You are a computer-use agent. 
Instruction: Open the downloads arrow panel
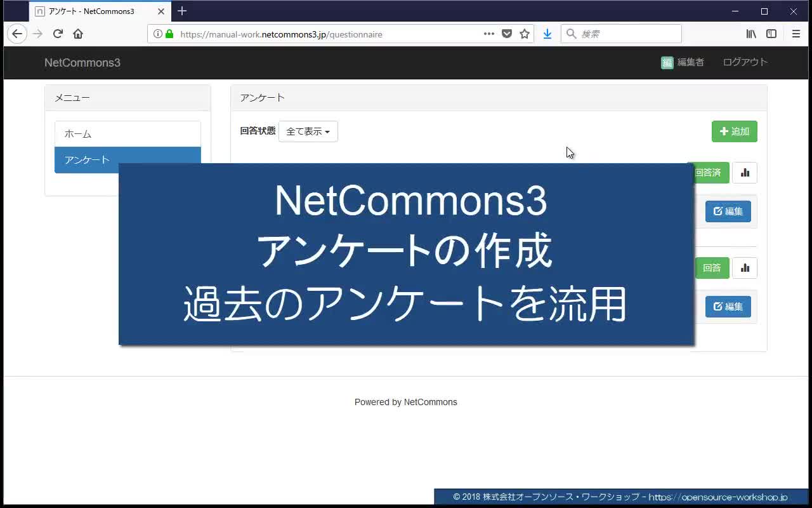coord(547,34)
